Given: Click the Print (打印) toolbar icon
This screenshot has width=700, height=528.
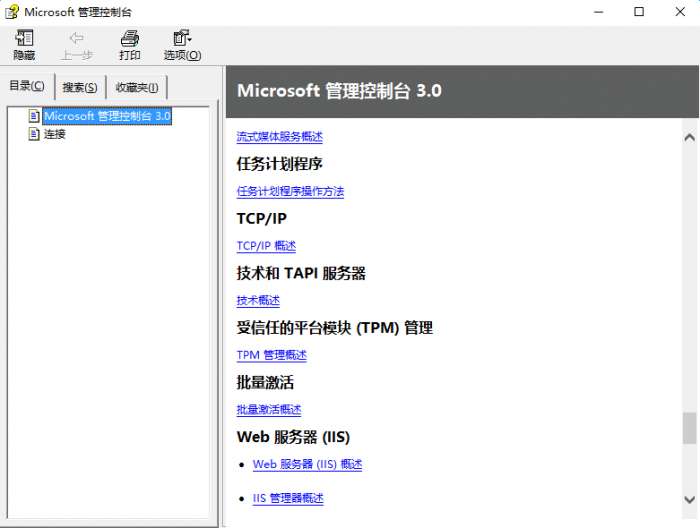Looking at the screenshot, I should click(130, 39).
